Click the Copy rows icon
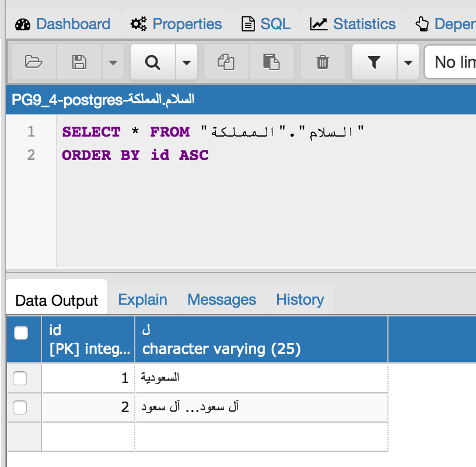Viewport: 476px width, 467px height. coord(226,62)
